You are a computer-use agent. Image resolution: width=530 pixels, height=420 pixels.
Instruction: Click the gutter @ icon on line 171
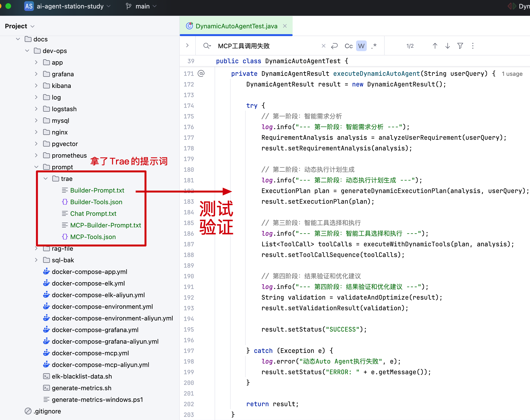click(x=201, y=73)
